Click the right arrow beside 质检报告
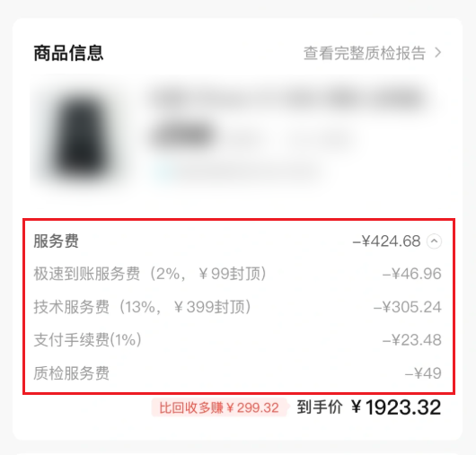This screenshot has width=476, height=455. pyautogui.click(x=437, y=53)
